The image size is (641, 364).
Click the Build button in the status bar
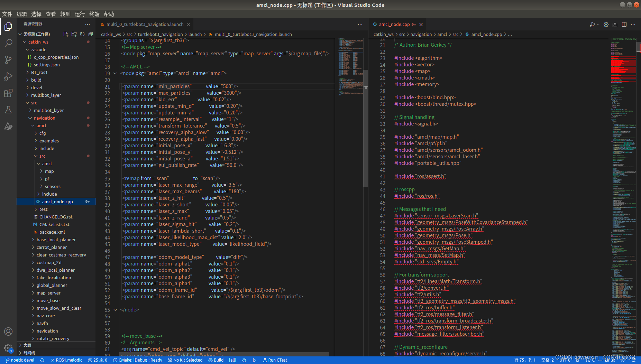216,360
